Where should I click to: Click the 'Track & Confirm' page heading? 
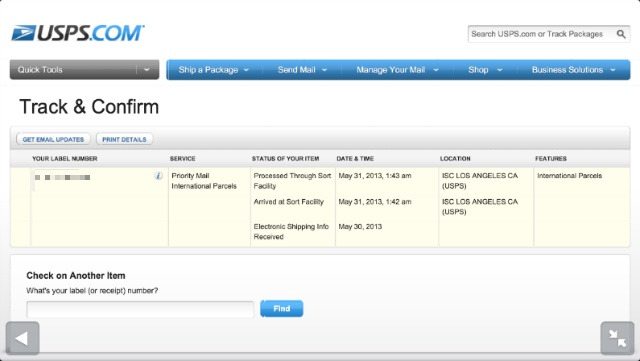click(x=89, y=107)
